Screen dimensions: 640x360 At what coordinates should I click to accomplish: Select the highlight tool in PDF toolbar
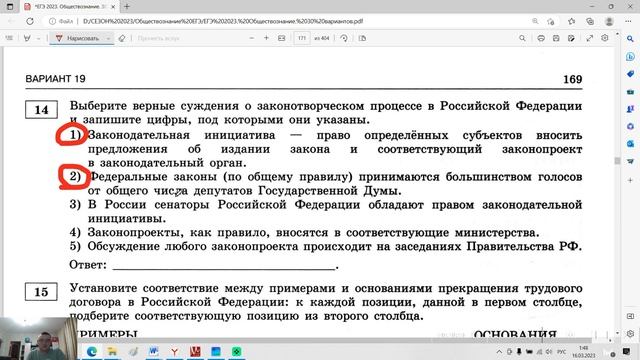[x=27, y=38]
